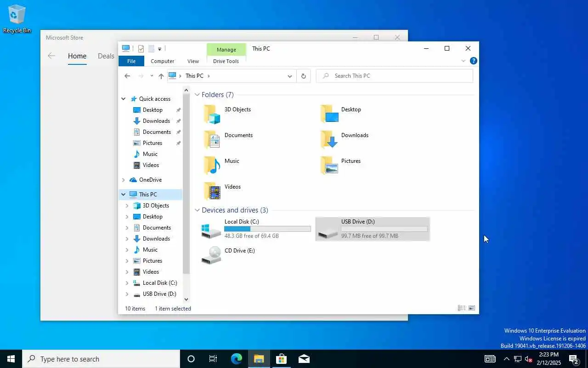Open Microsoft Edge from the taskbar
The image size is (588, 368).
point(237,359)
